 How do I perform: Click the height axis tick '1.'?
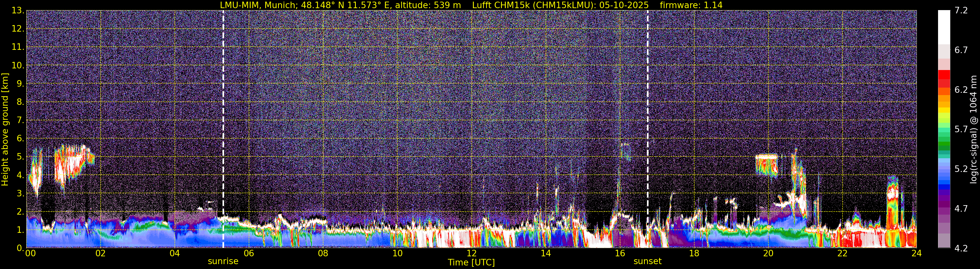[x=20, y=230]
